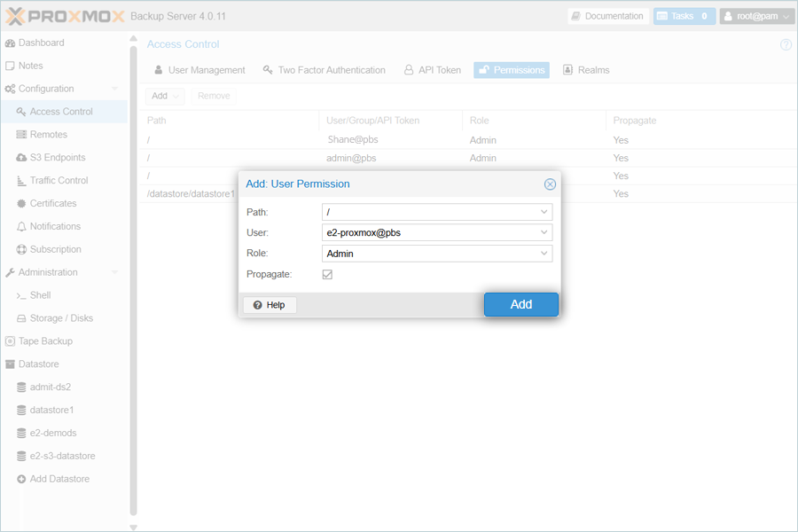The height and width of the screenshot is (532, 798).
Task: Toggle the Propagate checkbox
Action: (x=327, y=275)
